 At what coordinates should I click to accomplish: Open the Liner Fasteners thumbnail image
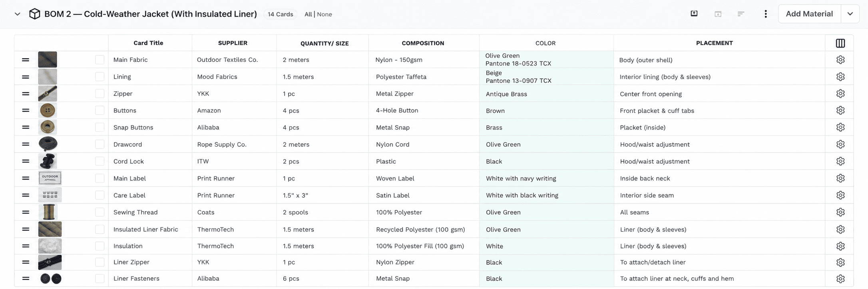(x=51, y=279)
